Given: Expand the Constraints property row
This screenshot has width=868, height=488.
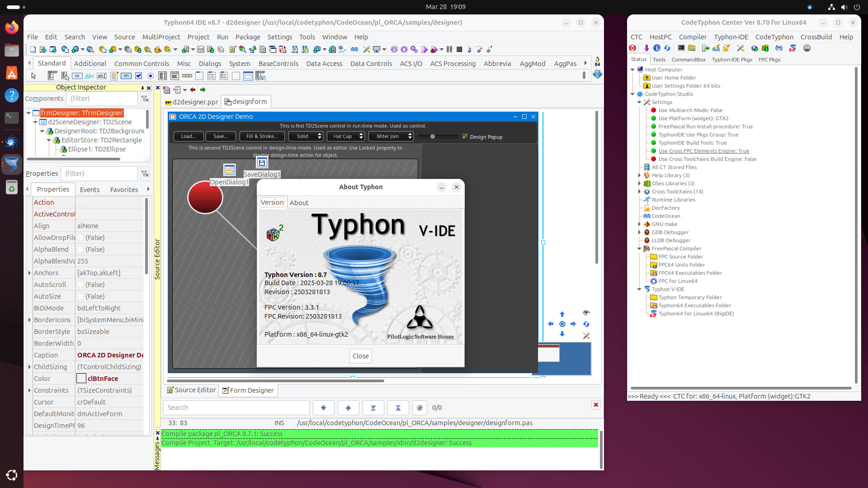Looking at the screenshot, I should coord(29,390).
